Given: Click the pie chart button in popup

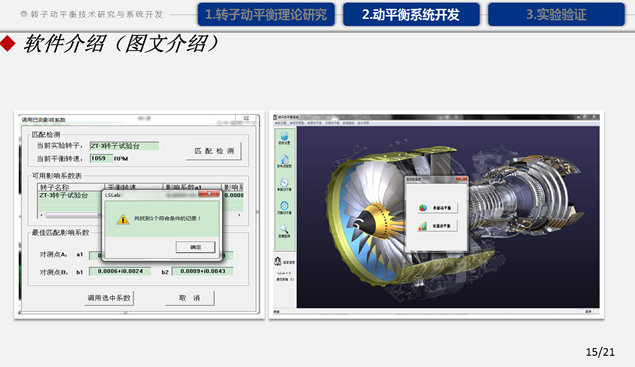Looking at the screenshot, I should point(438,208).
